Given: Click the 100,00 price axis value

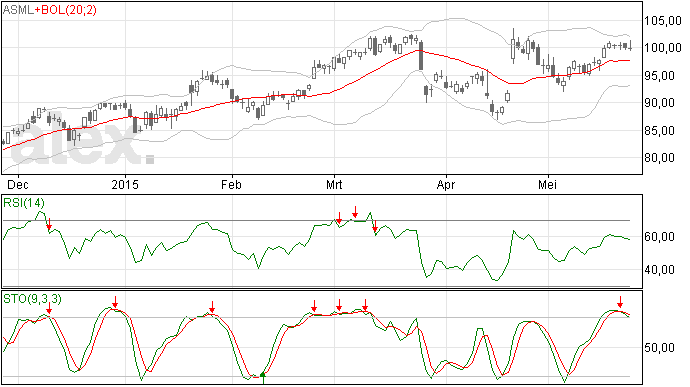Looking at the screenshot, I should (x=663, y=48).
